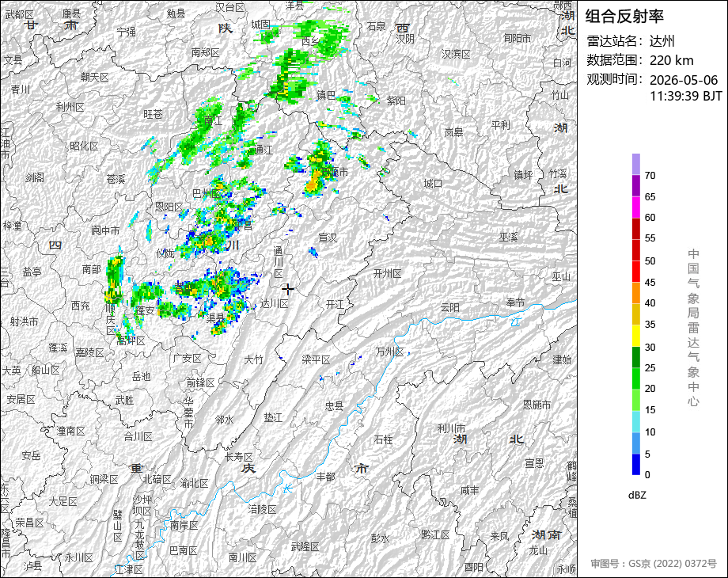
Task: Click the 南江 map label
Action: 213,121
